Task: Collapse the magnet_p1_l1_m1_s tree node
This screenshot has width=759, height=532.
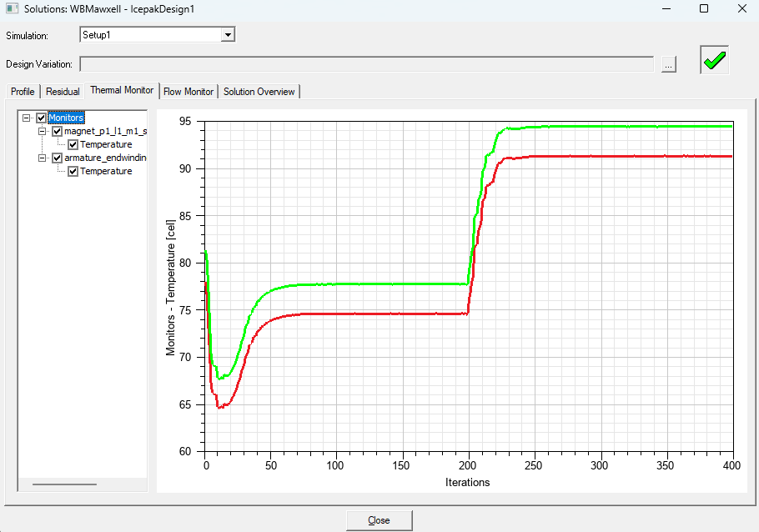Action: point(42,131)
